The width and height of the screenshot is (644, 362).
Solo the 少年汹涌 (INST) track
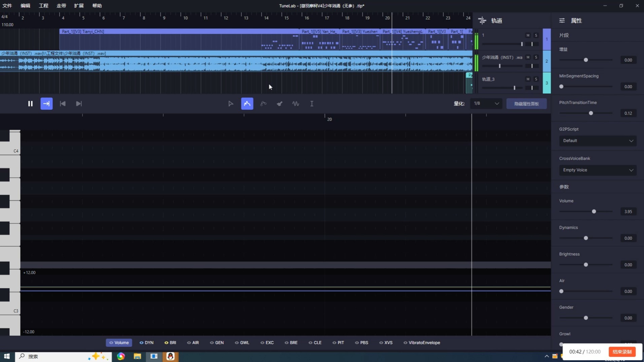pyautogui.click(x=536, y=57)
